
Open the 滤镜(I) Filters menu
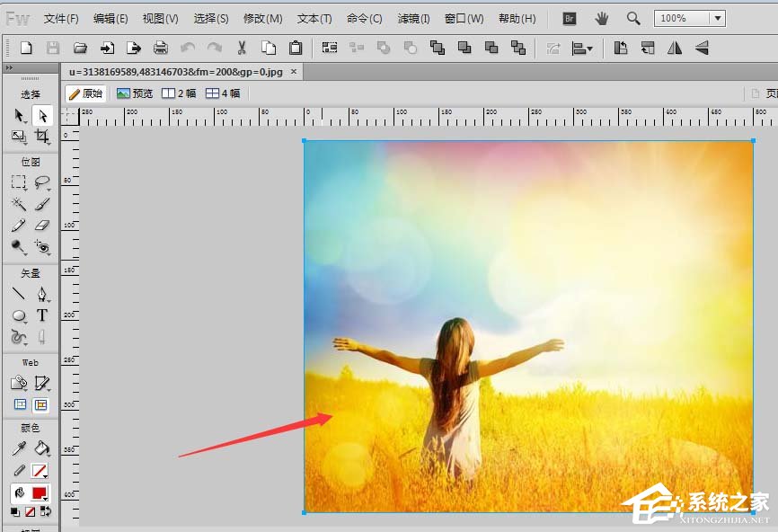tap(413, 18)
